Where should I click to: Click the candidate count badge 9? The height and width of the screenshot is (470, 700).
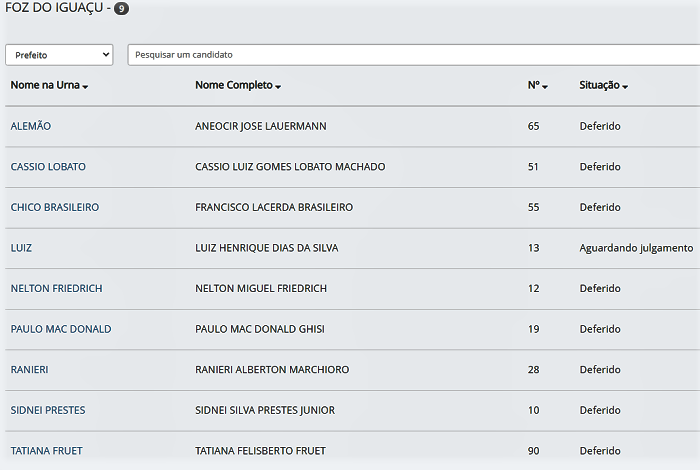pos(121,9)
